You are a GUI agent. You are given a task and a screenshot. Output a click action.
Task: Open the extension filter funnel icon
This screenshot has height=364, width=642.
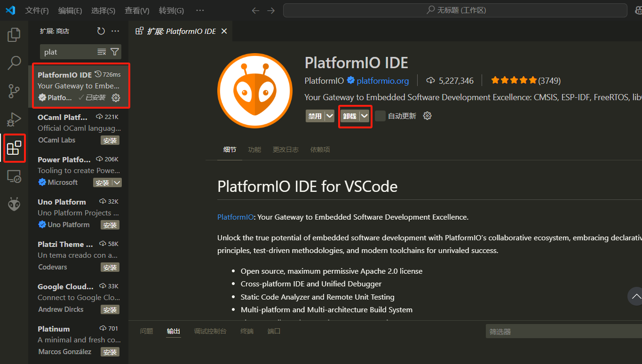[x=115, y=52]
